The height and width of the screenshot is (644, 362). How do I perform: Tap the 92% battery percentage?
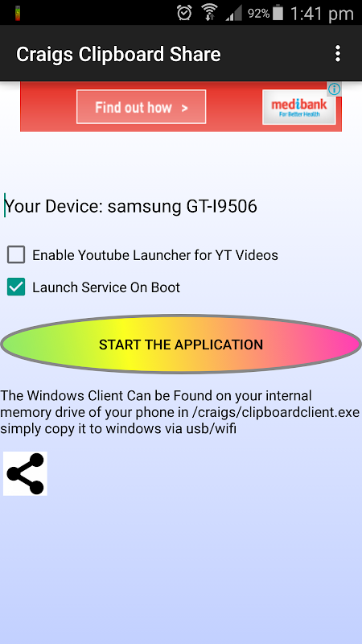(x=258, y=14)
